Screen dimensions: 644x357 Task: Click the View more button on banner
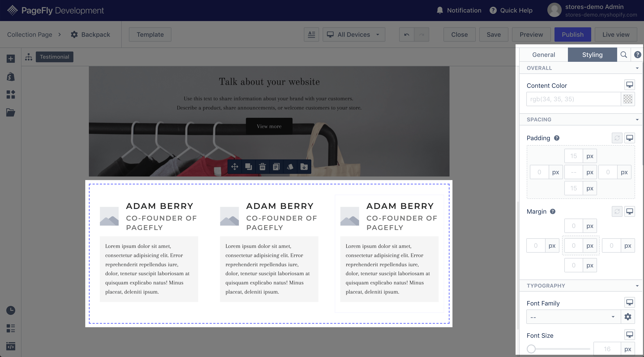(x=269, y=126)
